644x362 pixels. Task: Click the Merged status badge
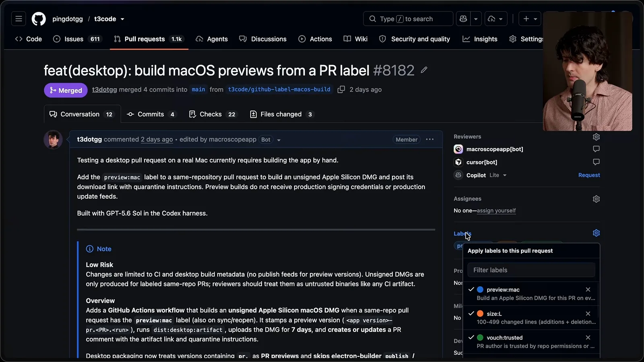(x=66, y=90)
